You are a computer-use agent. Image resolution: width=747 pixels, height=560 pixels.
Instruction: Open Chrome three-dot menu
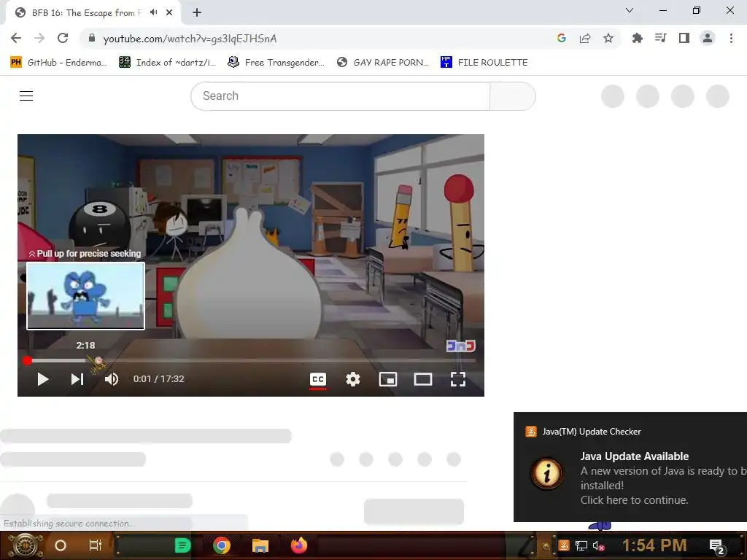(731, 38)
